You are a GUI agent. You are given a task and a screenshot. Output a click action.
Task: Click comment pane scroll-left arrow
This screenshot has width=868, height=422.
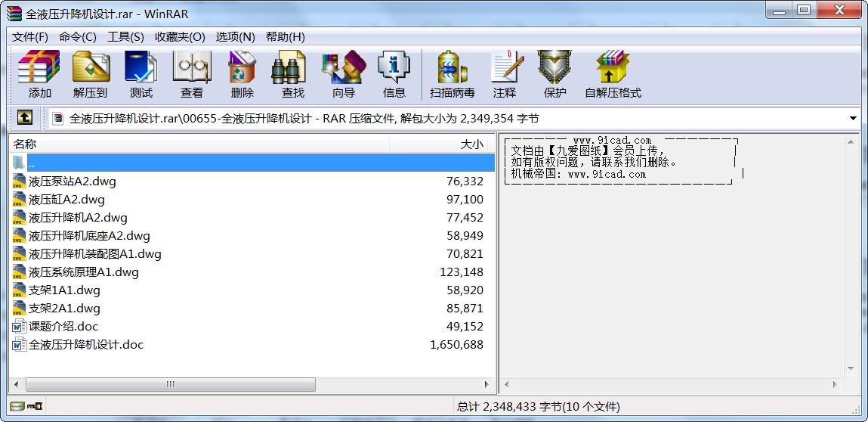[x=506, y=384]
